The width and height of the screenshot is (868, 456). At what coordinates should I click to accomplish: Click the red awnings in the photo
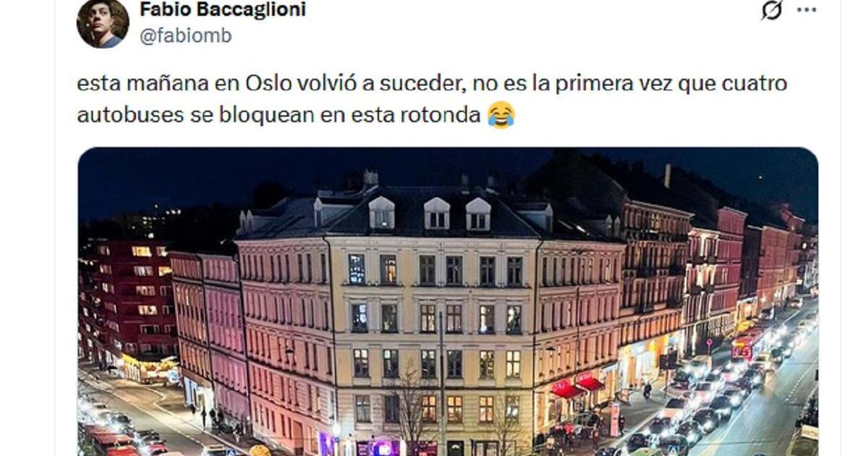coord(577,387)
